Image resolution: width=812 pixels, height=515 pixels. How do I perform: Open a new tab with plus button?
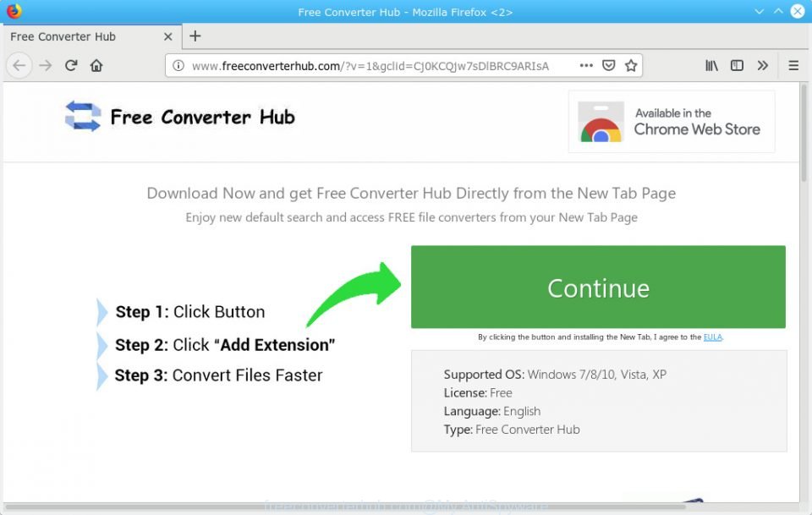(x=195, y=36)
